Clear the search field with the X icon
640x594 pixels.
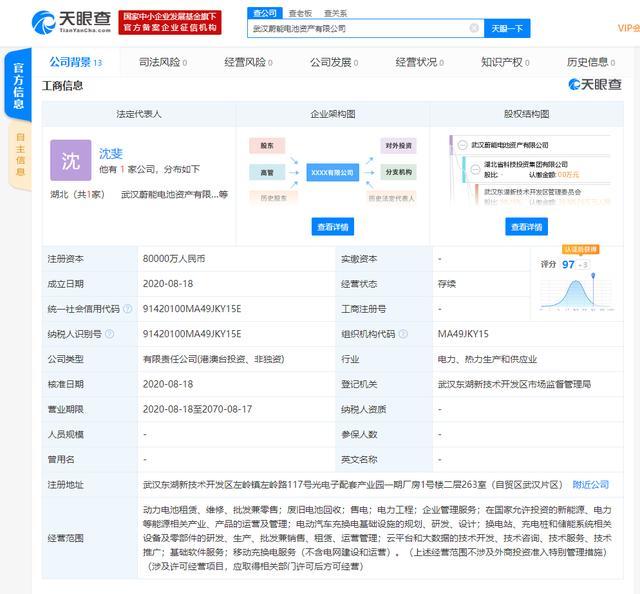(x=474, y=28)
